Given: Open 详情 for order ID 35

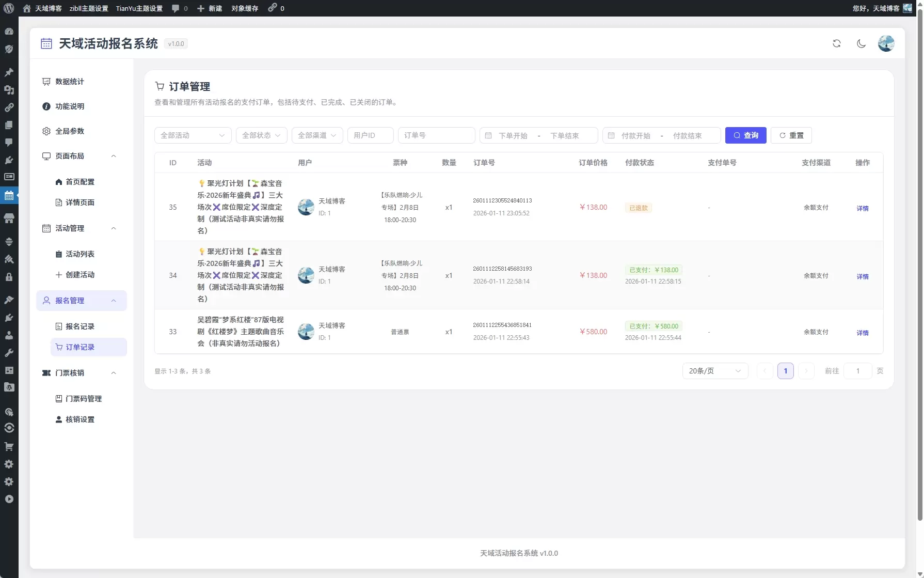Looking at the screenshot, I should point(863,208).
